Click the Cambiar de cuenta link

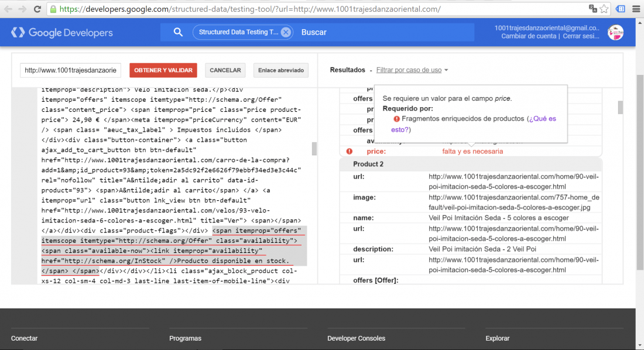click(529, 36)
